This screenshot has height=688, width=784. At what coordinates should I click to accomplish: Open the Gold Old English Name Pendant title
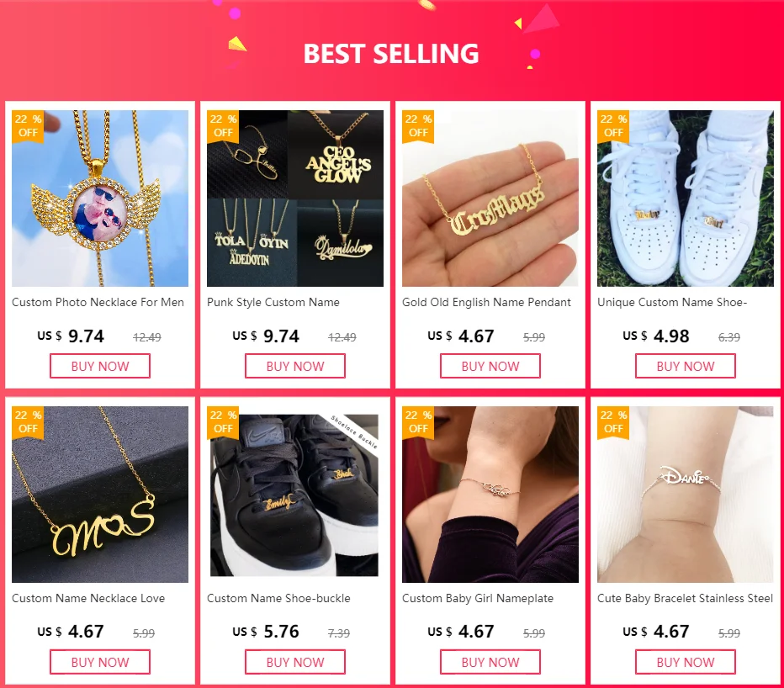coord(486,303)
